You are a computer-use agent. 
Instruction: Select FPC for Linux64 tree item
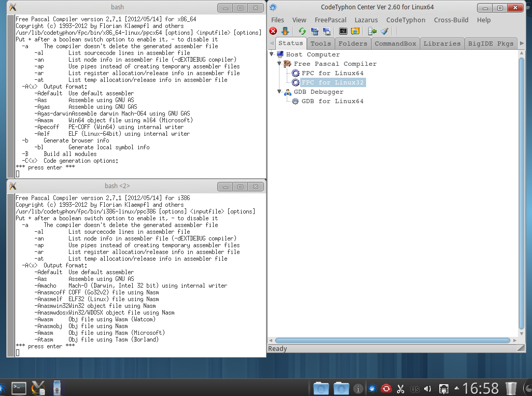click(x=332, y=73)
